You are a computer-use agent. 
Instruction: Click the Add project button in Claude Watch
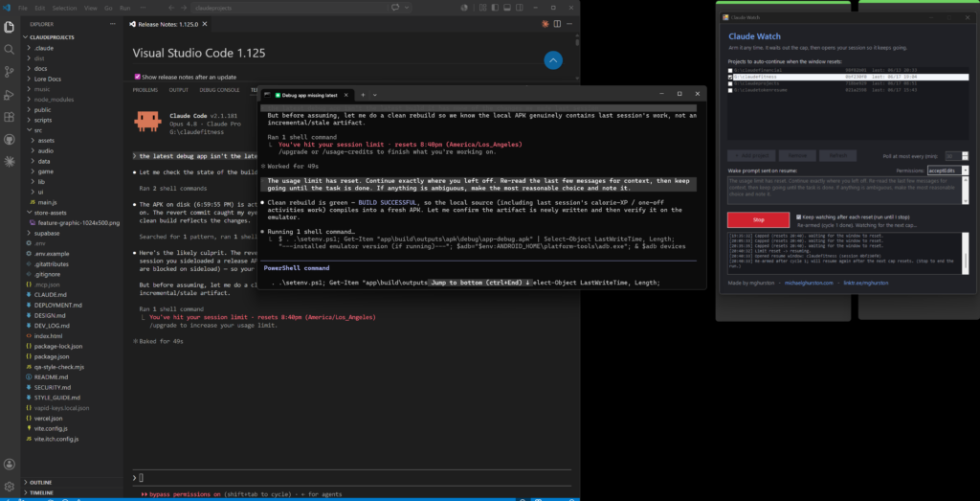[x=751, y=155]
